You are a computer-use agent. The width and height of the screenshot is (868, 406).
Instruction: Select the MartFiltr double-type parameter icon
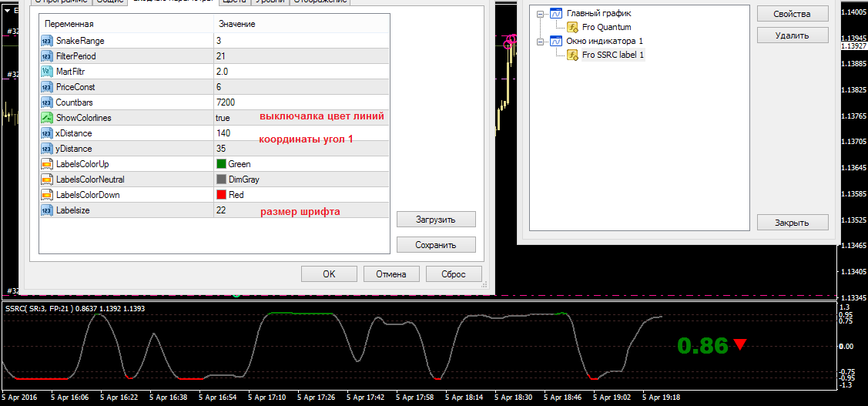click(46, 72)
